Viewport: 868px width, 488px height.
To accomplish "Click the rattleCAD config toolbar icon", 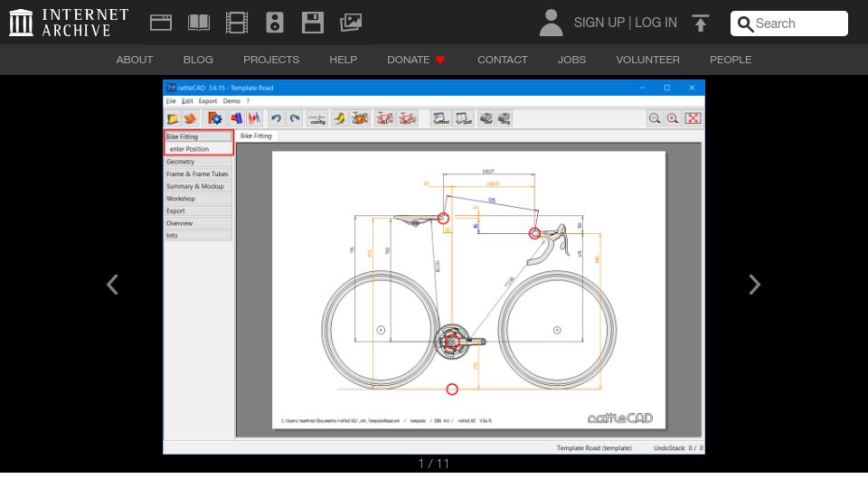I will 317,118.
